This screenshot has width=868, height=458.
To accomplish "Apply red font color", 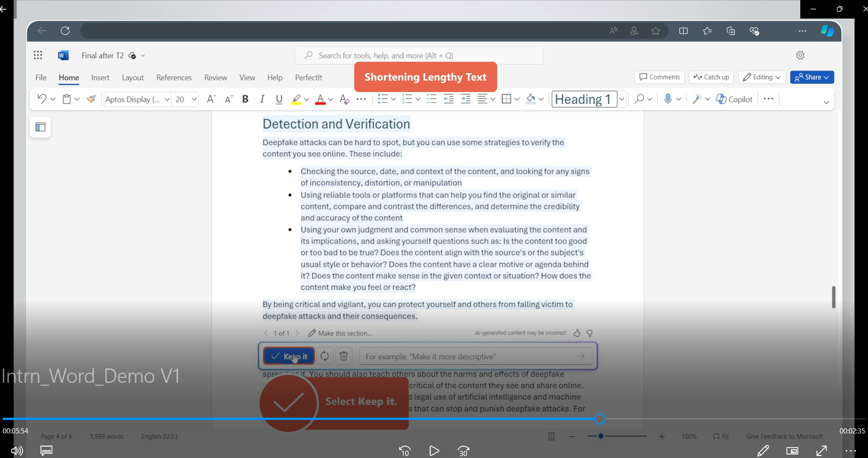I will point(320,99).
